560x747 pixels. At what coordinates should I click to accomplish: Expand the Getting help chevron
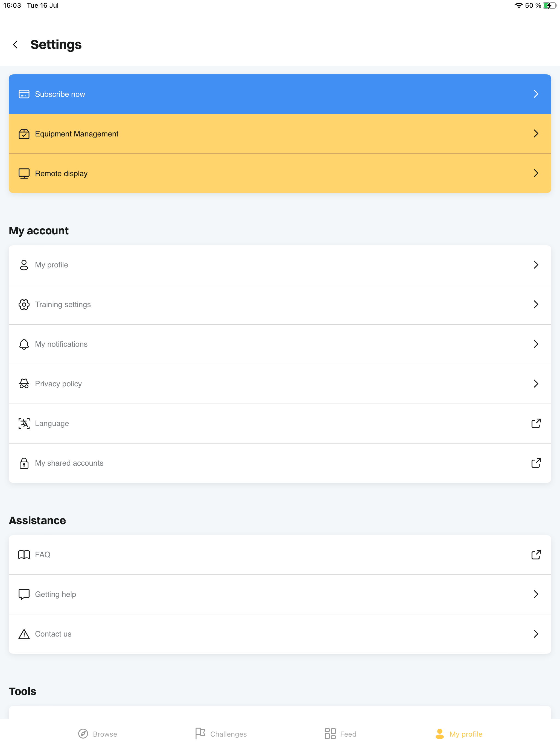[536, 594]
